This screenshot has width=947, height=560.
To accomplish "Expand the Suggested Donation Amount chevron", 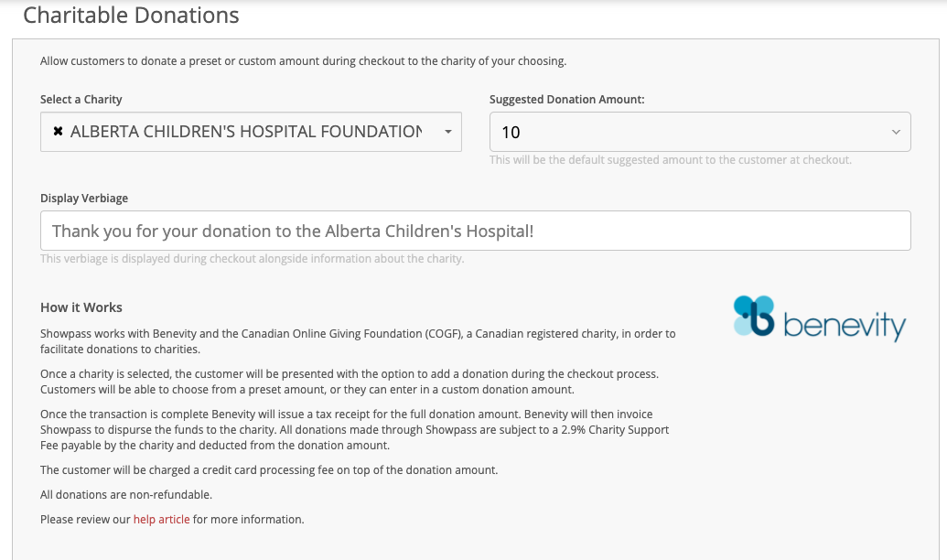I will click(x=897, y=132).
